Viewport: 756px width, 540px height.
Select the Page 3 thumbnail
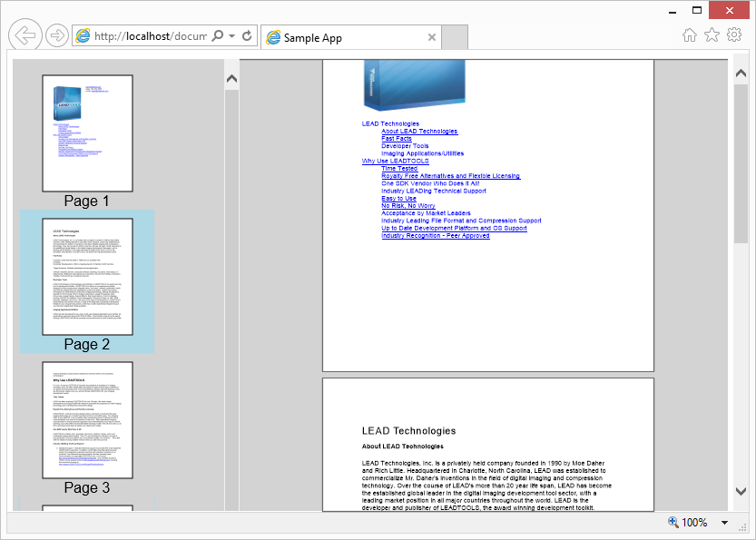click(x=87, y=419)
